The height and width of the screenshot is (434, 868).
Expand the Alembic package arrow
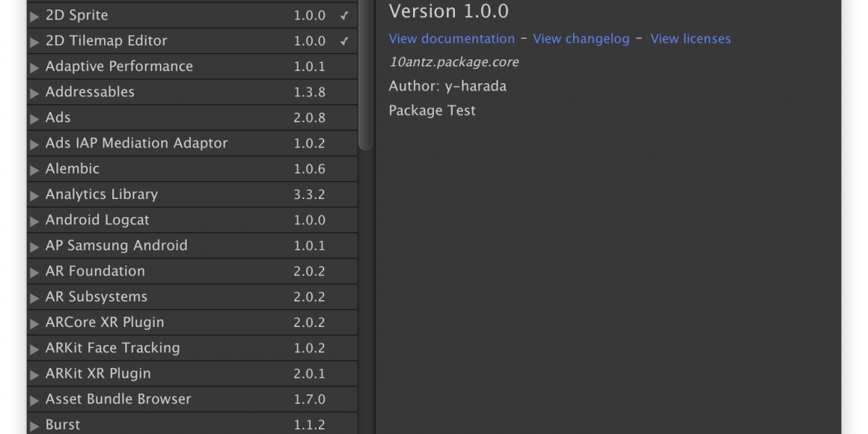coord(34,170)
